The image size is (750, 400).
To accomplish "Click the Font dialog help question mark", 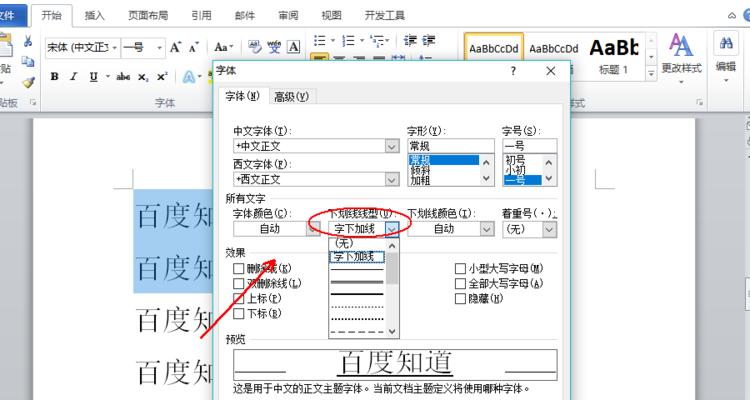I will point(513,71).
